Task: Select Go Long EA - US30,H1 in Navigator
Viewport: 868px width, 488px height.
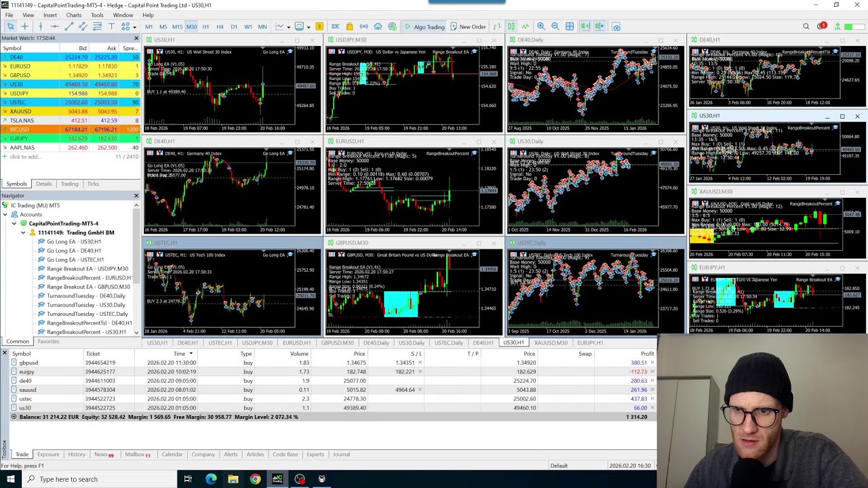Action: (73, 241)
